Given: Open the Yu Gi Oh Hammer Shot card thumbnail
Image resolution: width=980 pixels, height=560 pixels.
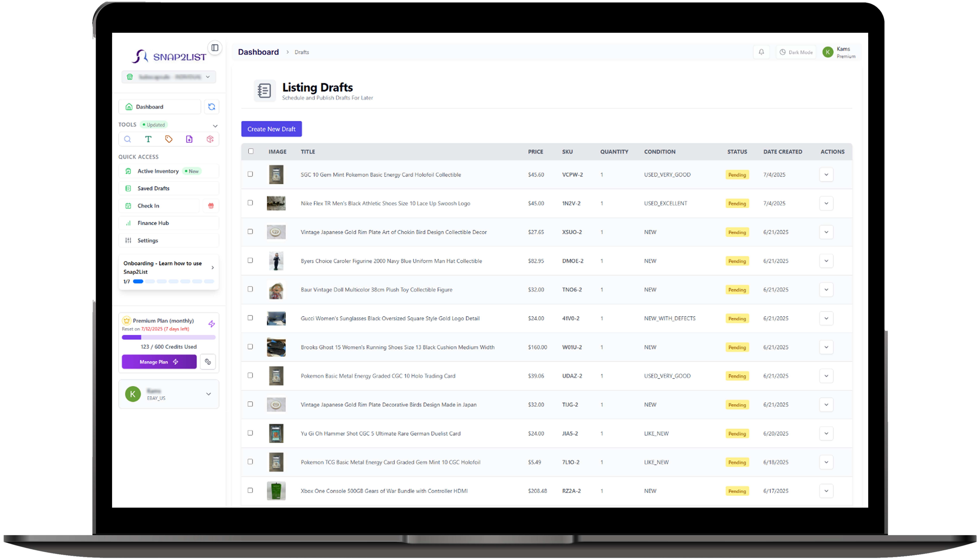Looking at the screenshot, I should tap(276, 433).
